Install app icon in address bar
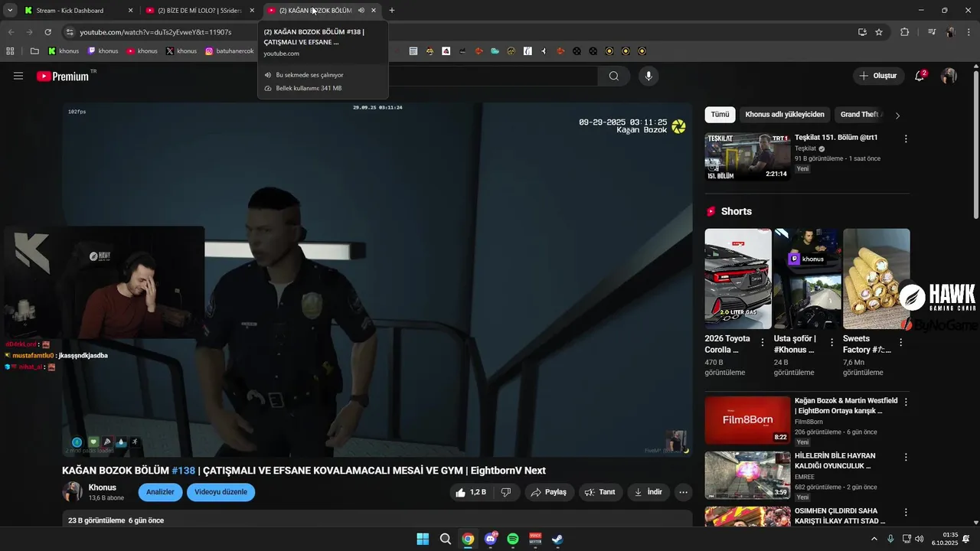980x551 pixels. tap(862, 32)
